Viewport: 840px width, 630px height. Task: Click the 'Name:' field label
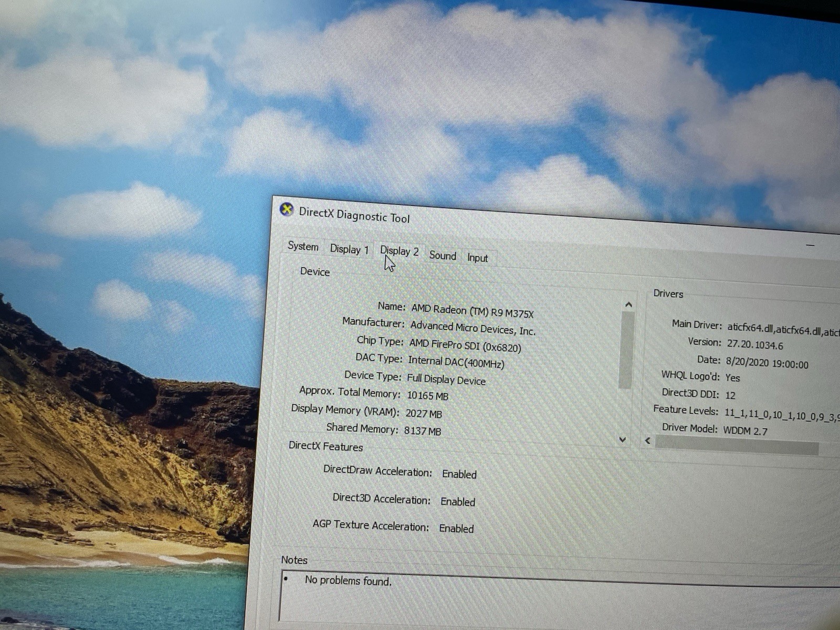pos(392,306)
